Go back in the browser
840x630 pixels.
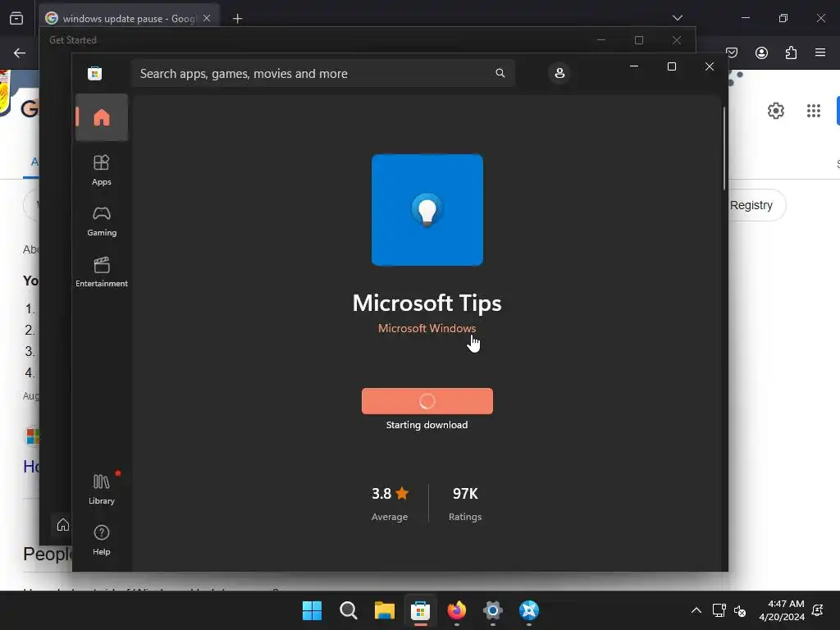(x=20, y=52)
